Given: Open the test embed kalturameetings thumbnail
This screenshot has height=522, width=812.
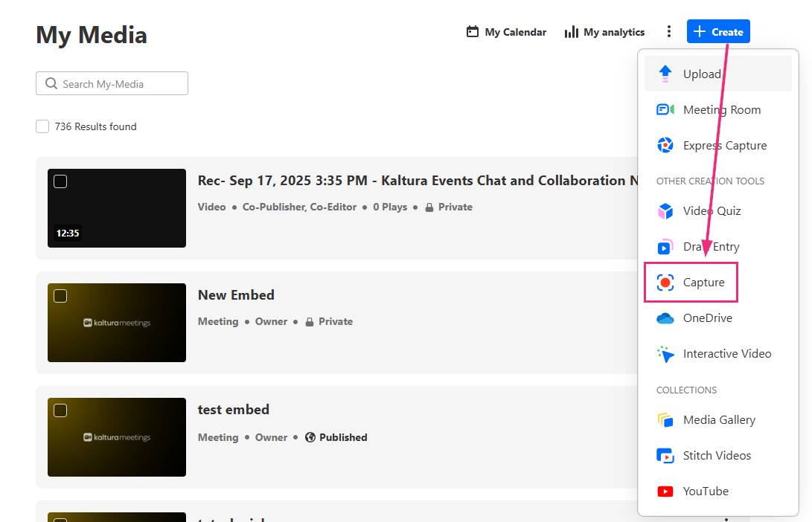Looking at the screenshot, I should [117, 437].
